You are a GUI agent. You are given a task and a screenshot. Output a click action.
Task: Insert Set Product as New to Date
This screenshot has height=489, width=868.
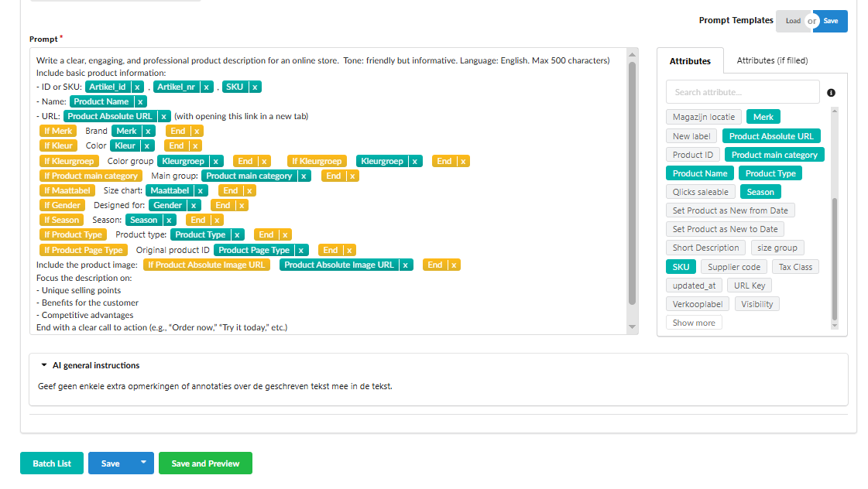(x=725, y=229)
